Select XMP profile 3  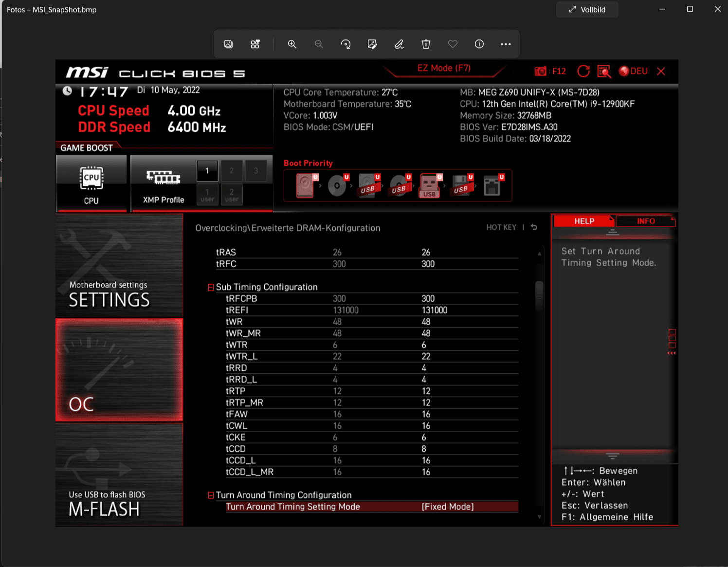(256, 171)
